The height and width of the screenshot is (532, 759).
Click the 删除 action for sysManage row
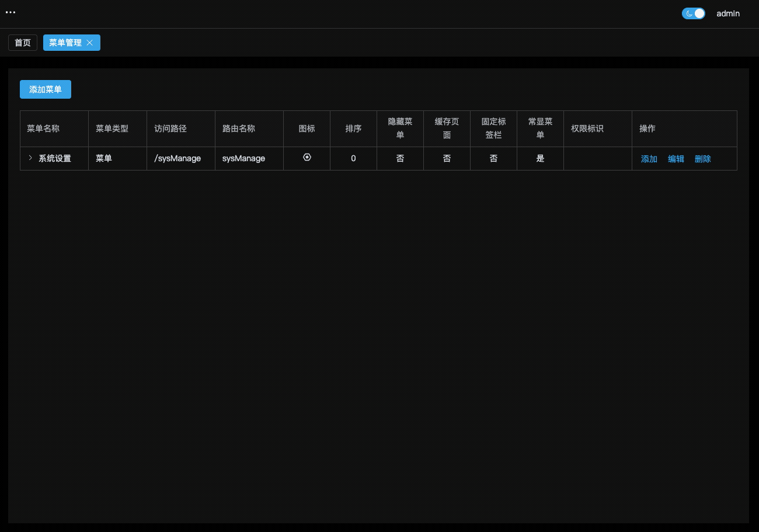(x=702, y=158)
